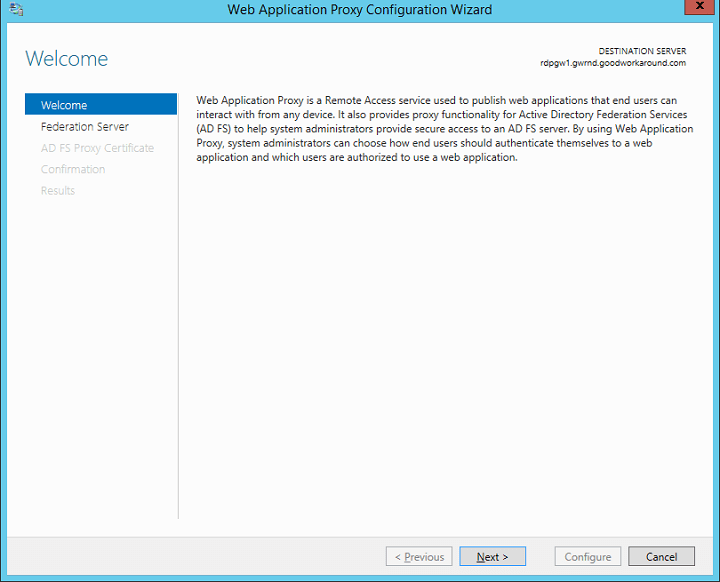Select the Confirmation step in sidebar
The image size is (720, 582).
pyautogui.click(x=73, y=169)
